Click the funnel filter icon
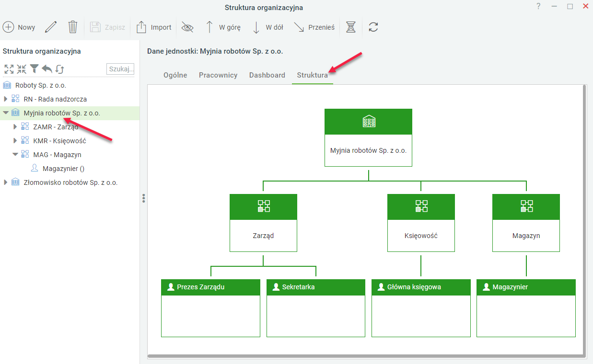 34,69
